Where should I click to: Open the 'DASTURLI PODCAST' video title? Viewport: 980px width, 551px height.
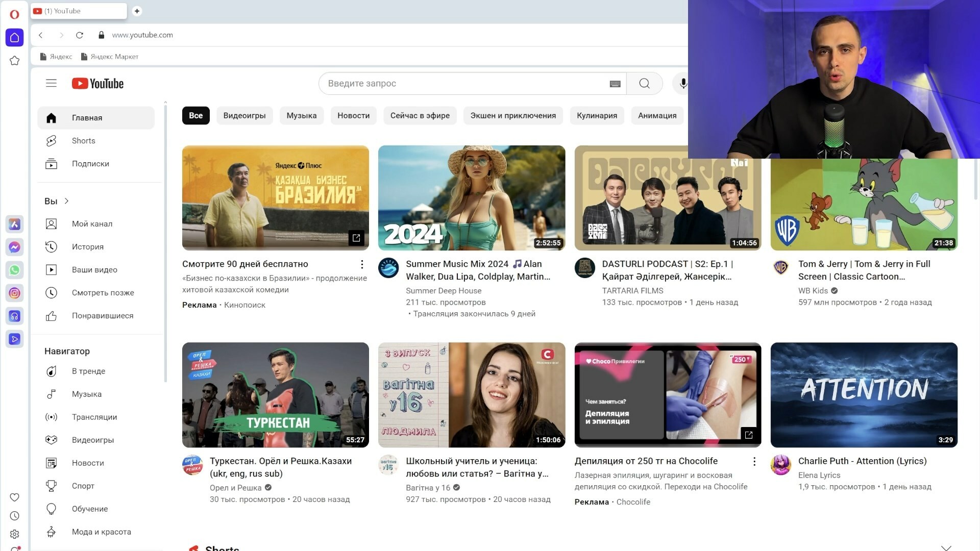[668, 270]
